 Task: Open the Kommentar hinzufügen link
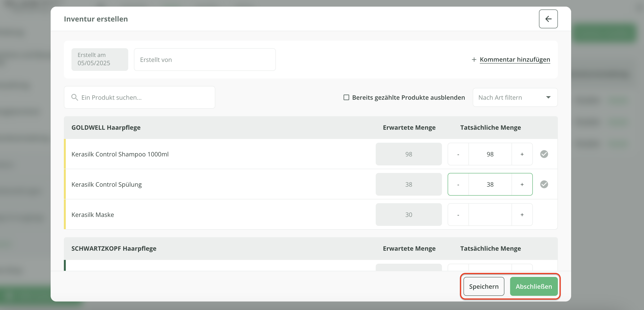coord(515,60)
